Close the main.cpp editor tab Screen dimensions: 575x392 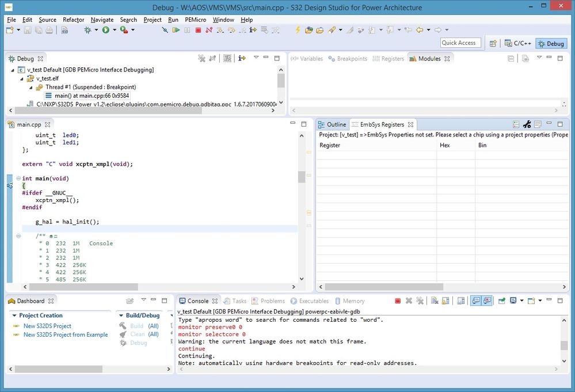[47, 125]
